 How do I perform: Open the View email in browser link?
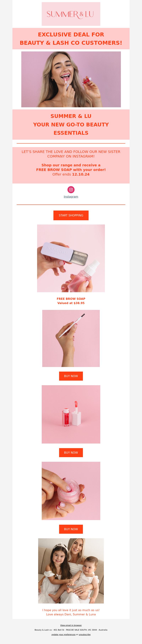coord(71,625)
